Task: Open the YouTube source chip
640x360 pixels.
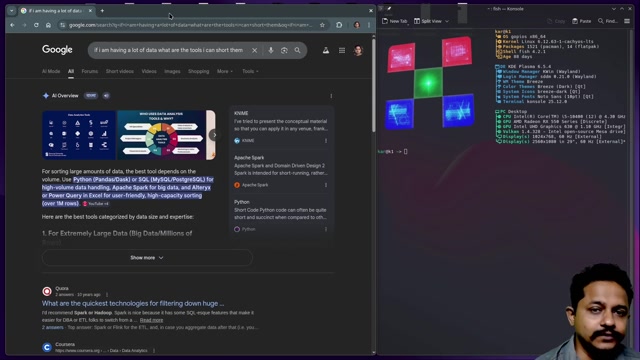Action: click(x=96, y=203)
